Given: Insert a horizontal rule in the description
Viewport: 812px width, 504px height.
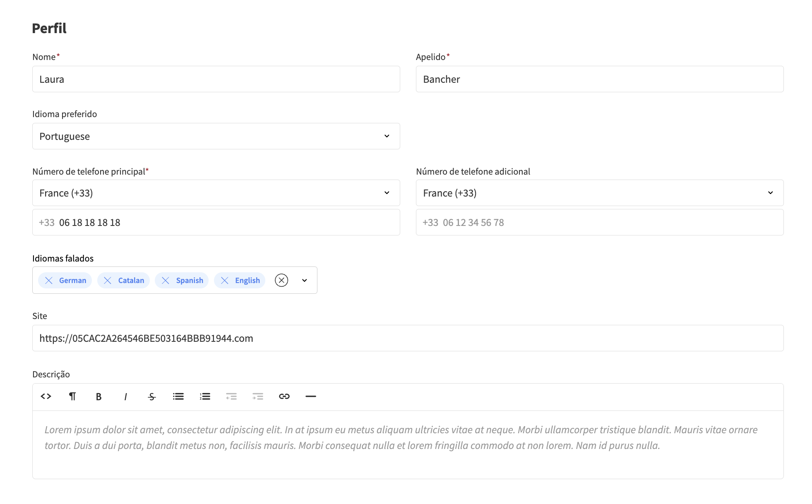Looking at the screenshot, I should pos(311,396).
